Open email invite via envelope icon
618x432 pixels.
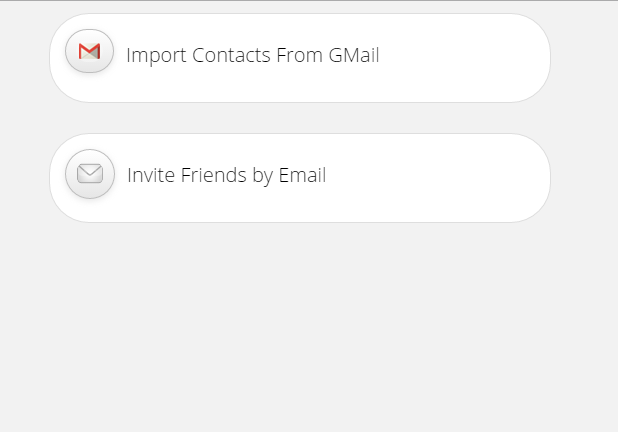coord(90,174)
